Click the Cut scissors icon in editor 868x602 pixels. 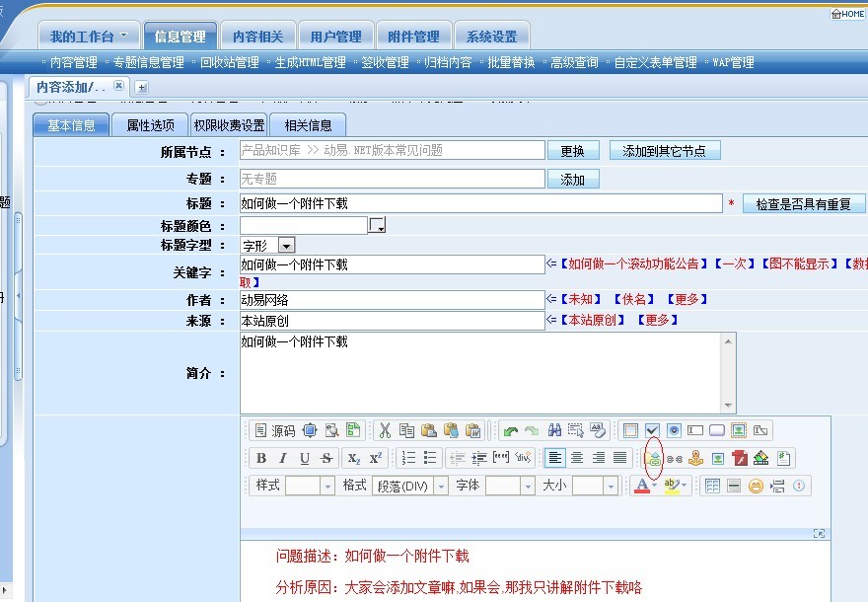coord(385,430)
